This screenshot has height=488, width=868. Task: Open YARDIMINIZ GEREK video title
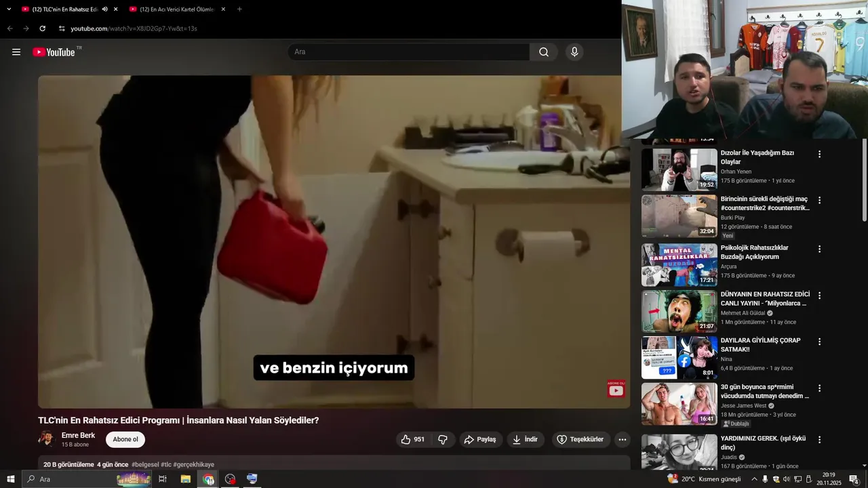tap(763, 443)
